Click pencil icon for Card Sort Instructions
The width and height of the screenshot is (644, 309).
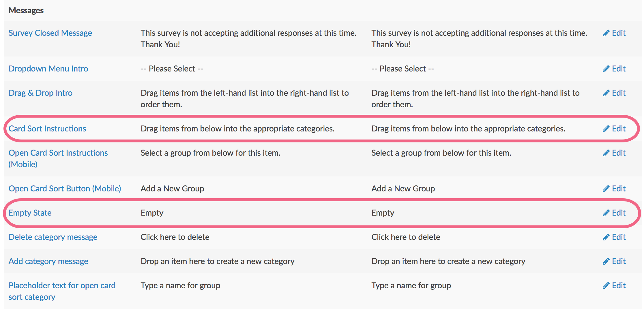click(x=606, y=129)
